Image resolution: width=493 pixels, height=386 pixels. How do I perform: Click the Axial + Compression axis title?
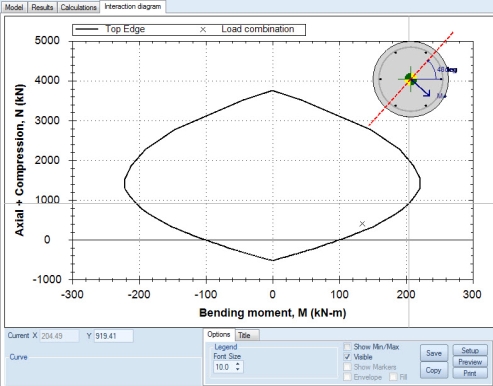click(x=20, y=160)
